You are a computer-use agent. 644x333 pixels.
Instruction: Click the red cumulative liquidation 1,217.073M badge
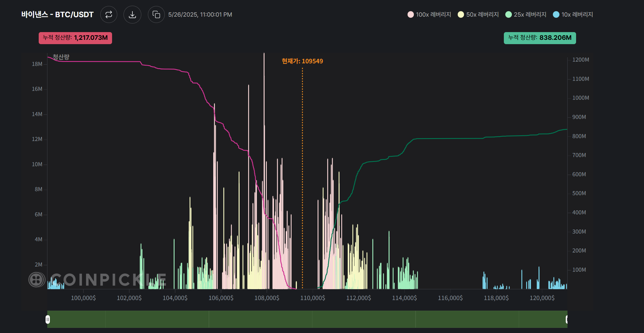(x=75, y=38)
